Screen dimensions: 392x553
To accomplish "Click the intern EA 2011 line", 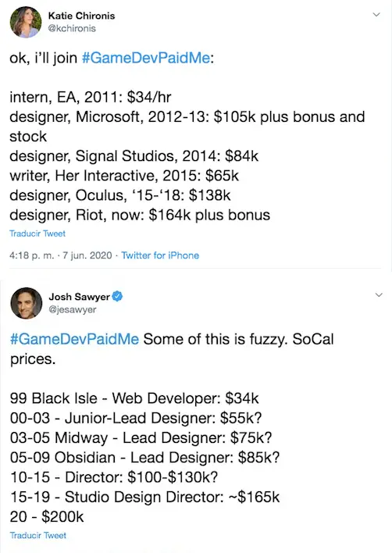I will (x=91, y=97).
